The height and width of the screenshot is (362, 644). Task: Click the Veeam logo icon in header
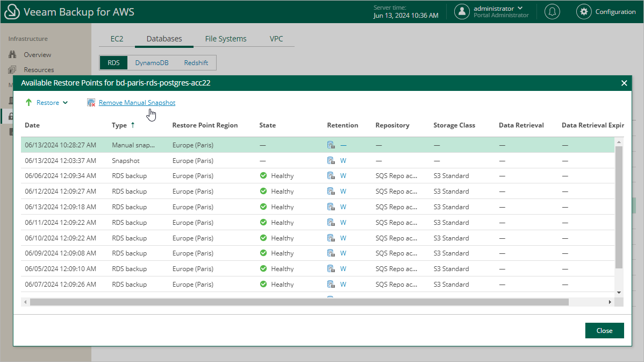tap(12, 12)
